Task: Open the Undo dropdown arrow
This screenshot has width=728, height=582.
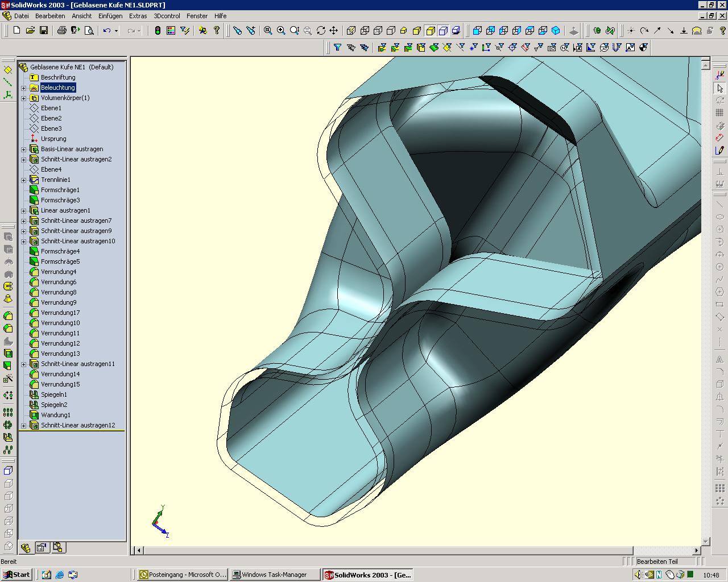Action: pos(117,31)
